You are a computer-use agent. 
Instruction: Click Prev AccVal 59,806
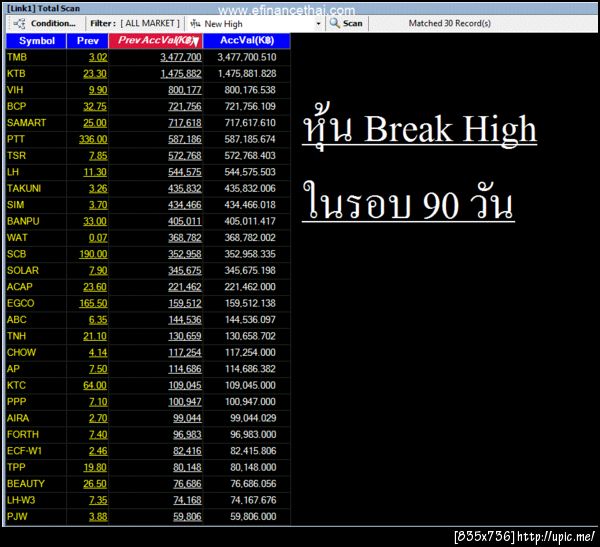tap(187, 517)
